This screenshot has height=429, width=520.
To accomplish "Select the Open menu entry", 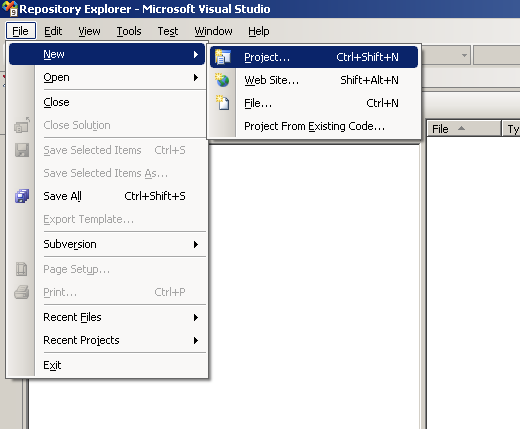I will click(x=107, y=77).
